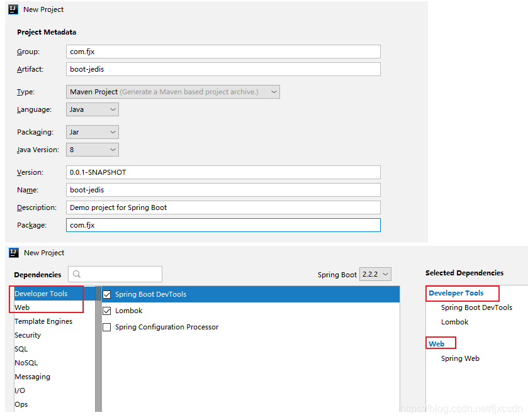Click the Group input field com.fjx
This screenshot has height=420, width=528.
click(x=223, y=52)
